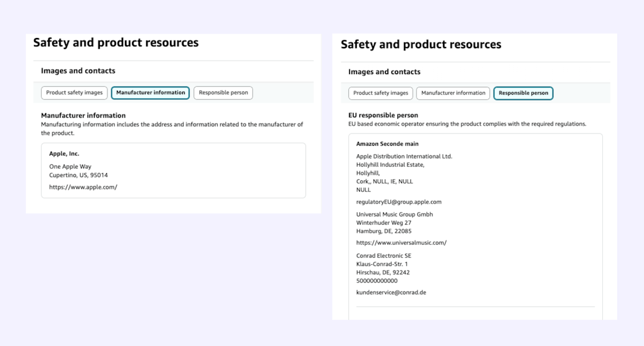Image resolution: width=644 pixels, height=346 pixels.
Task: Select Conrad Electronic SE name
Action: click(x=384, y=256)
